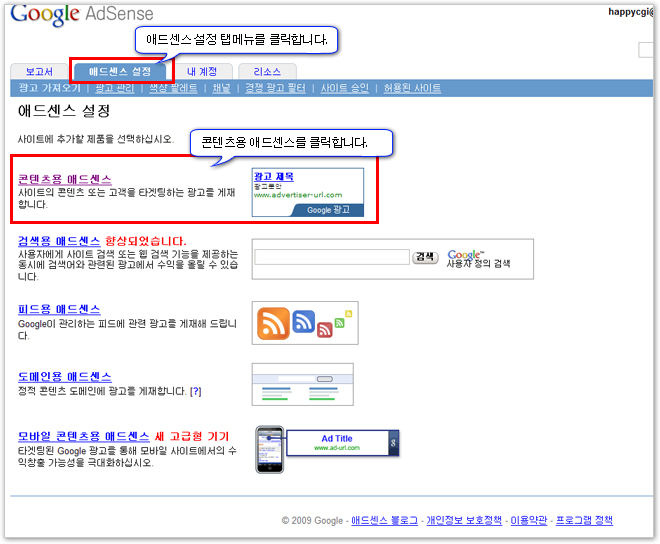Viewport: 660px width, 544px height.
Task: Click the happycgi account name text
Action: click(x=631, y=12)
